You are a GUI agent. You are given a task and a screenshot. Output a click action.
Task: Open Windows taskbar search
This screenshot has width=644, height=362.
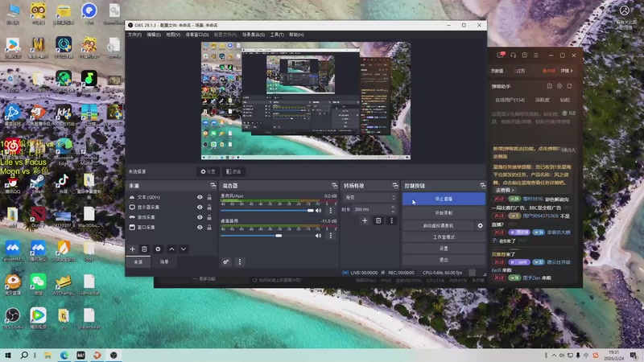(24, 355)
